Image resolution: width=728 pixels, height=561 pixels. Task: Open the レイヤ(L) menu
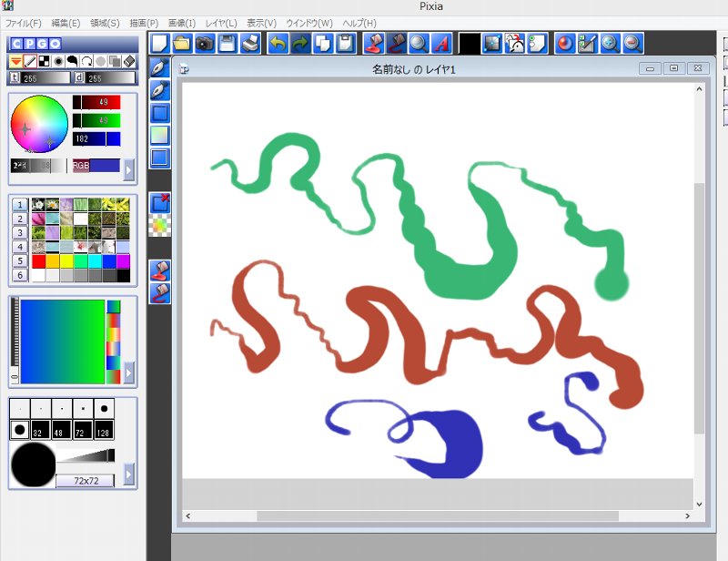pyautogui.click(x=221, y=22)
